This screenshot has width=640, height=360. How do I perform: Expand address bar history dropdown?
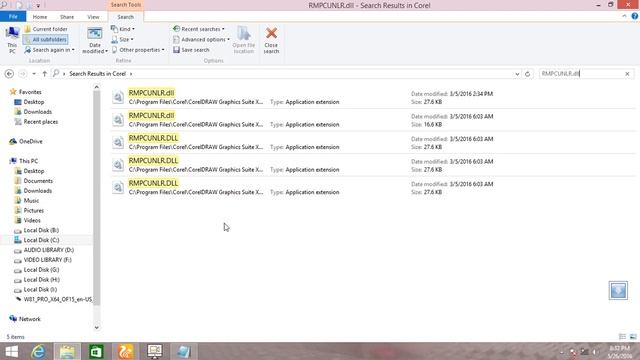coord(517,74)
